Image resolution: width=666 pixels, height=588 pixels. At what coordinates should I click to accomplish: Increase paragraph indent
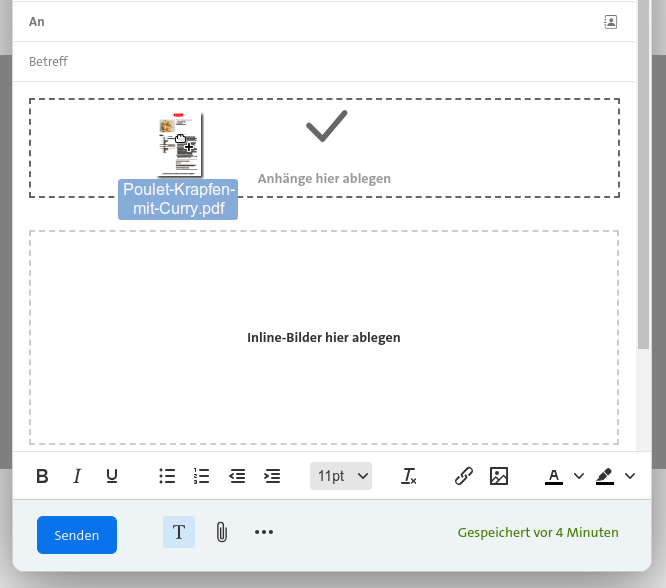click(x=272, y=476)
